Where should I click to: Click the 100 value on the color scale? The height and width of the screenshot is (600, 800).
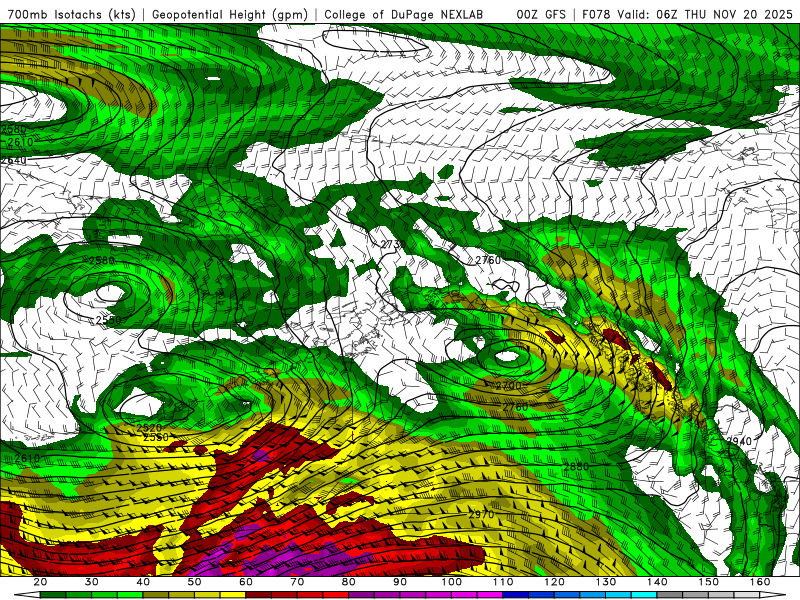coord(452,582)
